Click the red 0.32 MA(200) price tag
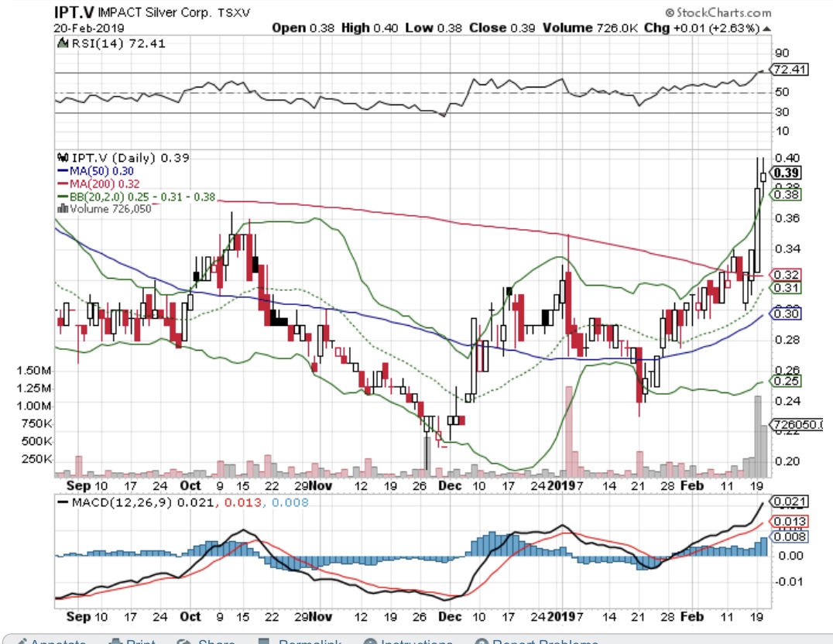Viewport: 833px width, 644px height. coord(787,275)
